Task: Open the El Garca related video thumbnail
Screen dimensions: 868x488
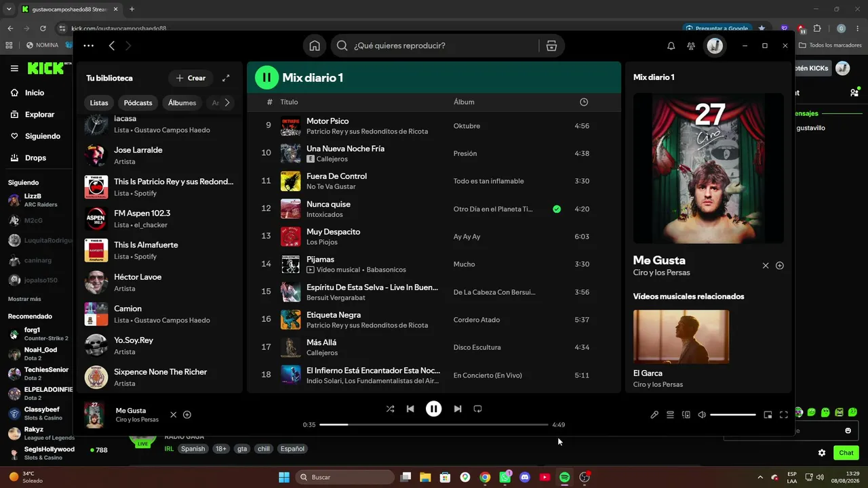Action: click(x=681, y=337)
